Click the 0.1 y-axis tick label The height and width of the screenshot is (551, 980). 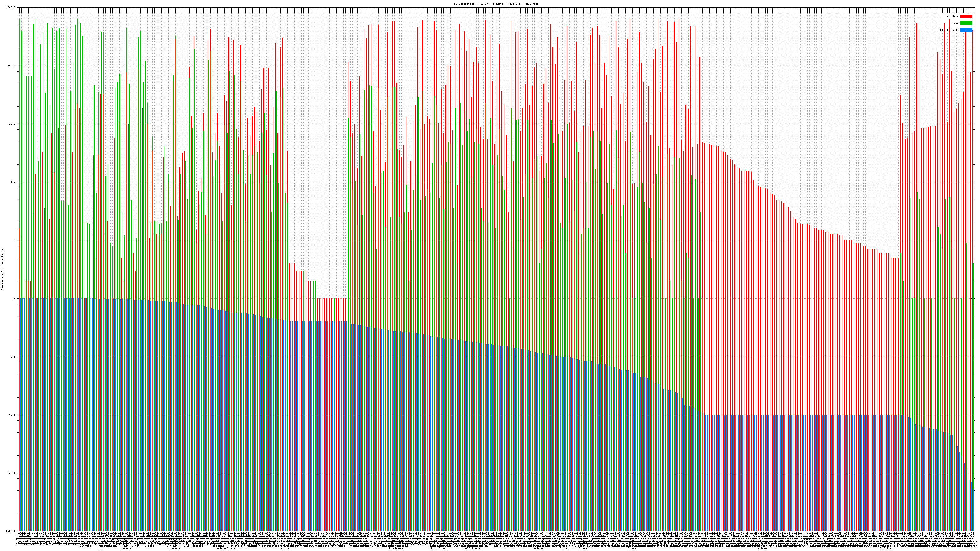tap(13, 357)
